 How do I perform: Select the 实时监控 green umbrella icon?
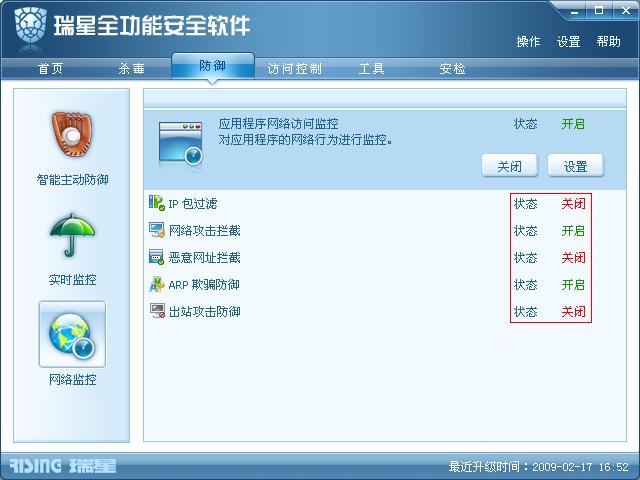[72, 235]
